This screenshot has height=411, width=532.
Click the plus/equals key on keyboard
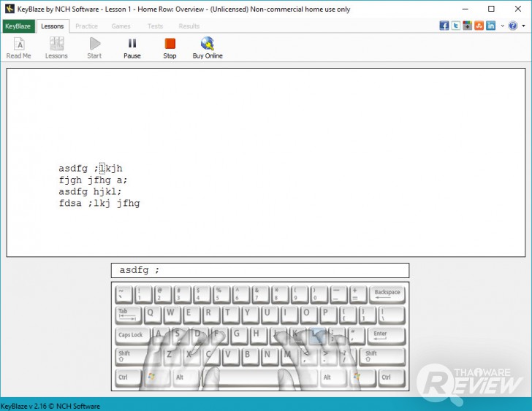[357, 294]
